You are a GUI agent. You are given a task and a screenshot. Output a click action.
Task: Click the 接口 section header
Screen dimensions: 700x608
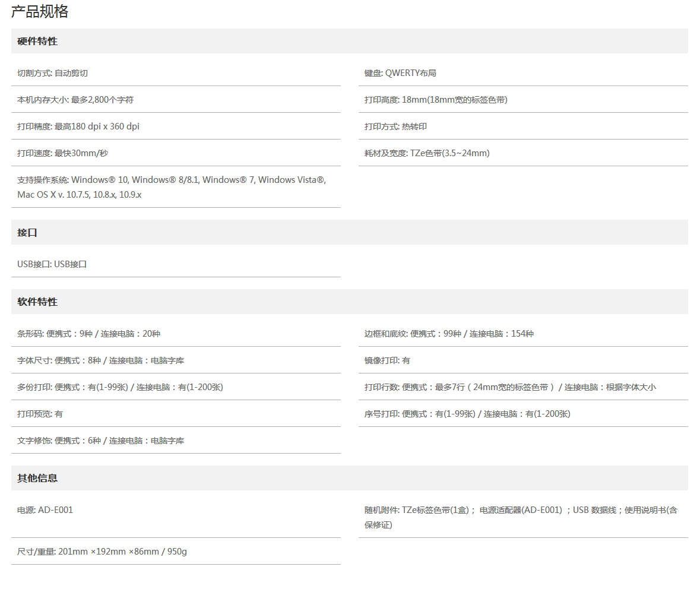pos(27,232)
